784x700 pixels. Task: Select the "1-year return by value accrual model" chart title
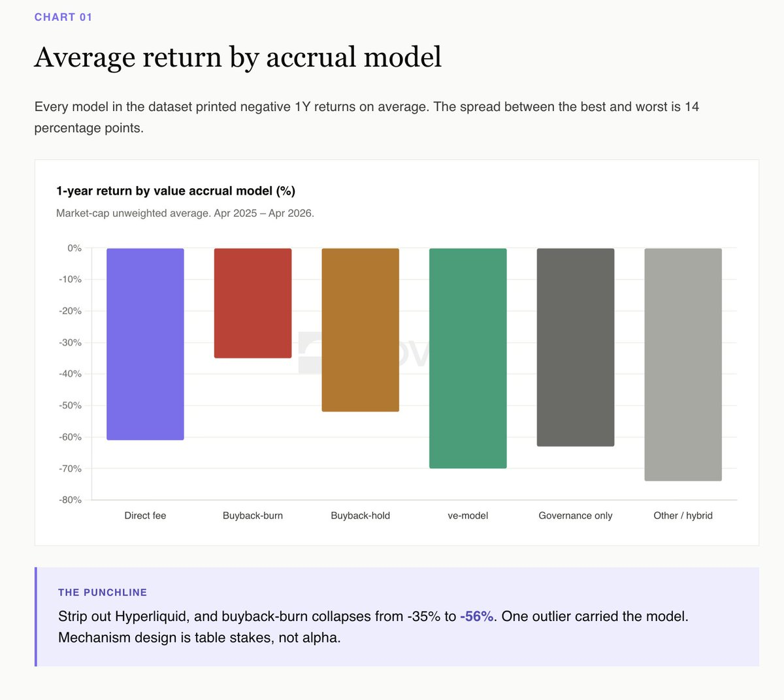point(176,191)
